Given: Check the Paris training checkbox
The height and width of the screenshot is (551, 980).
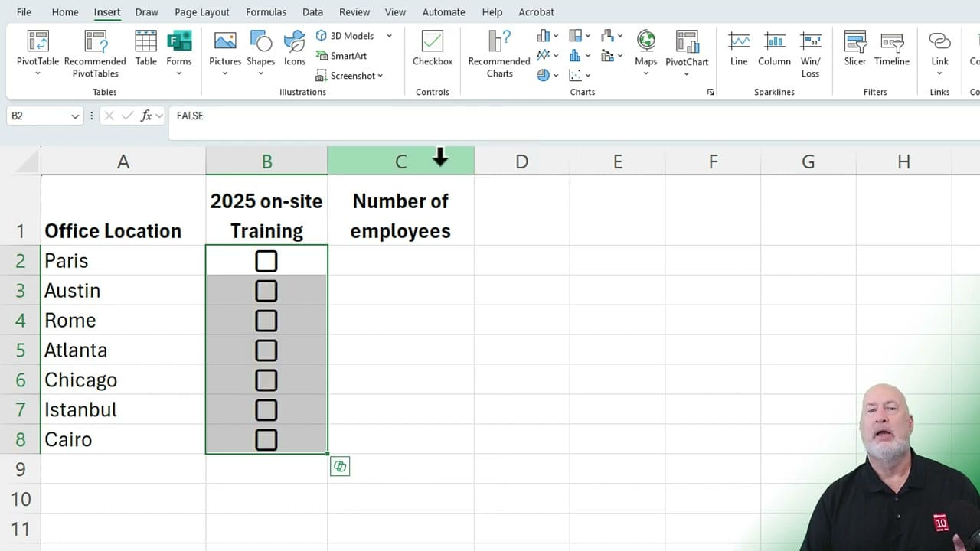Looking at the screenshot, I should pos(266,261).
